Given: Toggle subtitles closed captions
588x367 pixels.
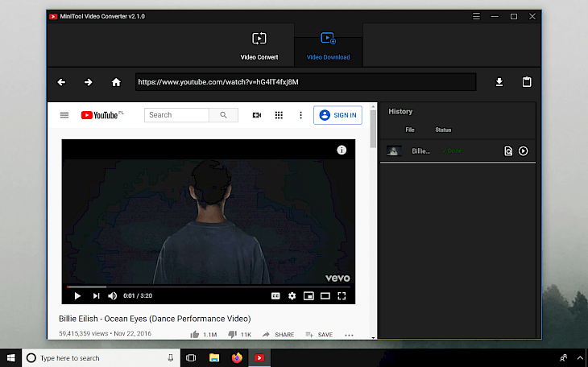Looking at the screenshot, I should (x=275, y=296).
